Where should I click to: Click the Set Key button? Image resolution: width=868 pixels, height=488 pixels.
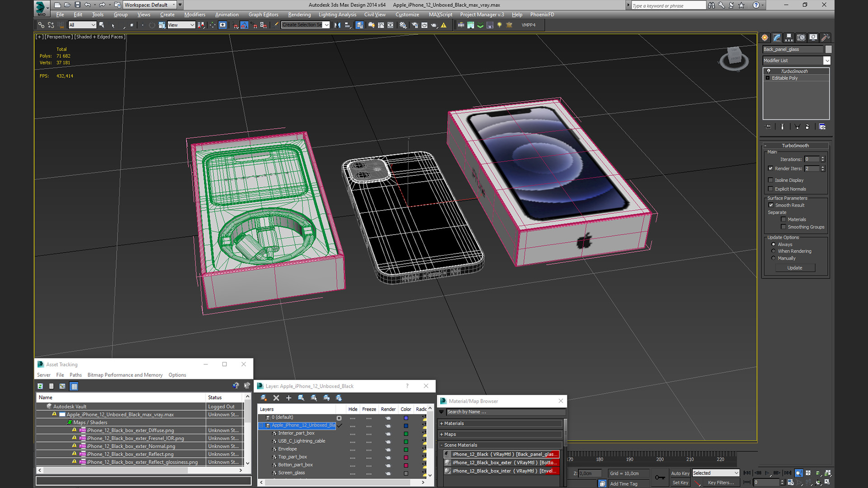tap(680, 483)
